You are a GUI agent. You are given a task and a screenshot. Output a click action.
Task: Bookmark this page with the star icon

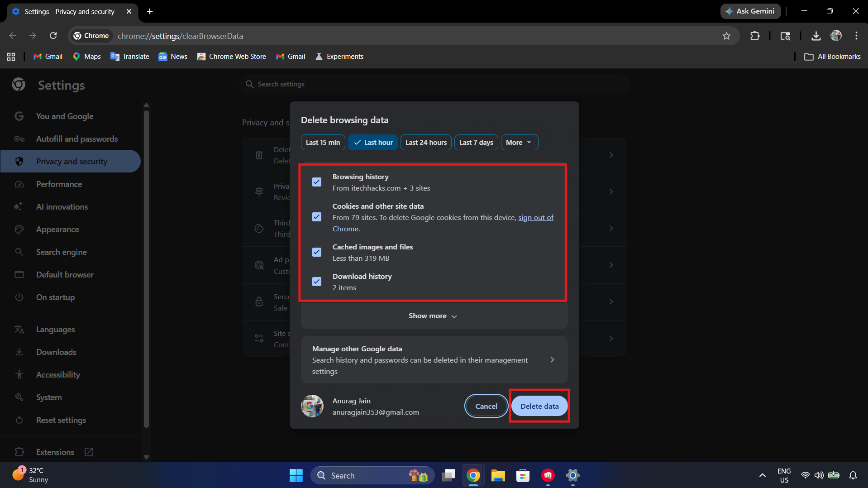pyautogui.click(x=726, y=36)
